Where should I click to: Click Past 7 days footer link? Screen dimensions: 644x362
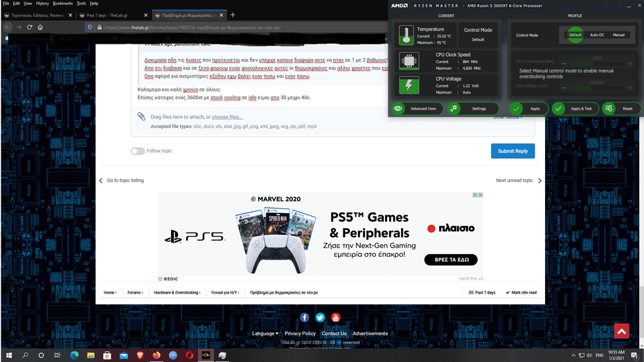tap(482, 293)
